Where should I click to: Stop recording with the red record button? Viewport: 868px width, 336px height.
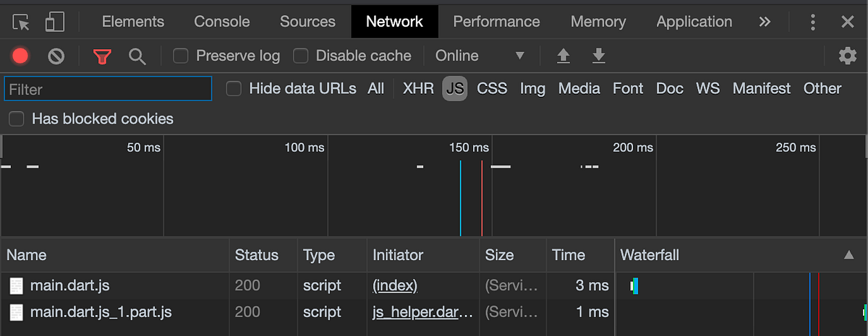[x=20, y=56]
